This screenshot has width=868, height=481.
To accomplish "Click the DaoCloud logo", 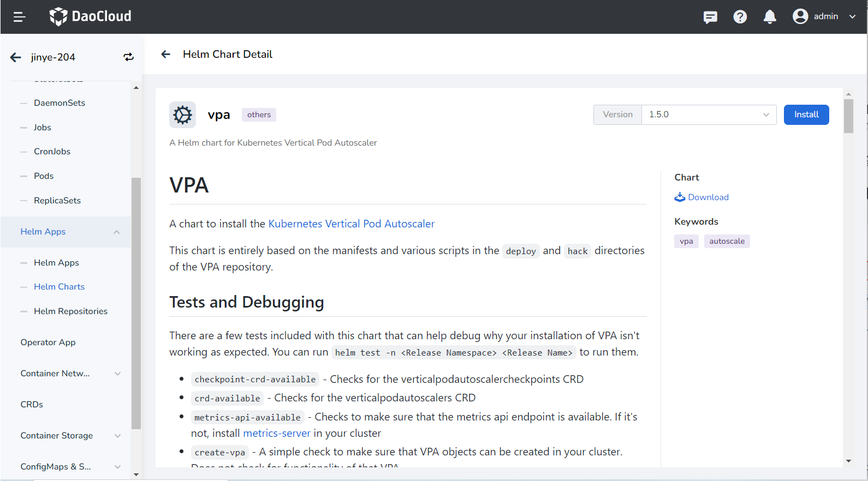I will click(x=91, y=16).
